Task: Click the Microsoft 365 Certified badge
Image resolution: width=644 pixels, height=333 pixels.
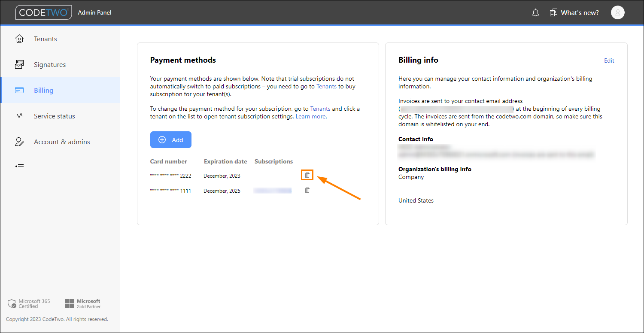Action: tap(29, 303)
